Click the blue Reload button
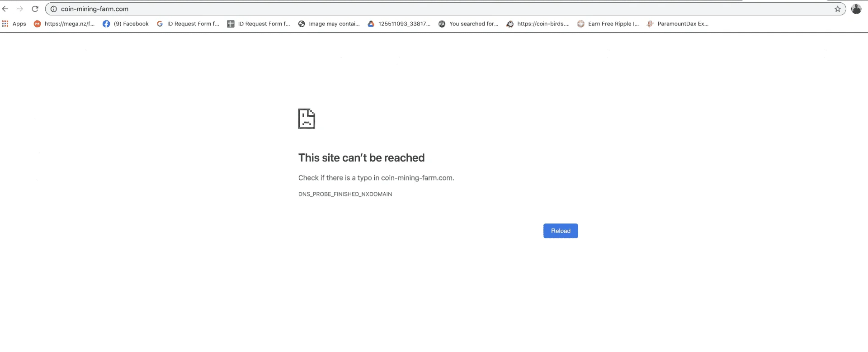Screen dimensions: 868x352 pos(561,231)
